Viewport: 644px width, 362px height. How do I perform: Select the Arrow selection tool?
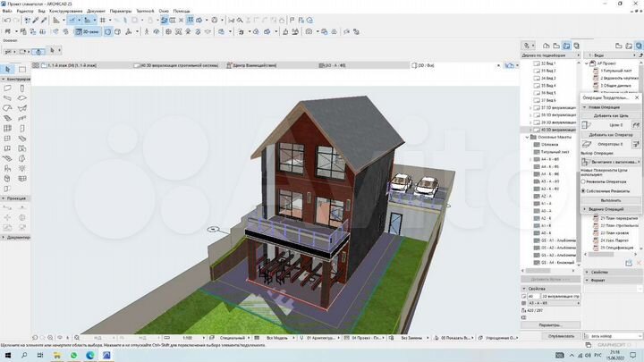click(x=6, y=68)
